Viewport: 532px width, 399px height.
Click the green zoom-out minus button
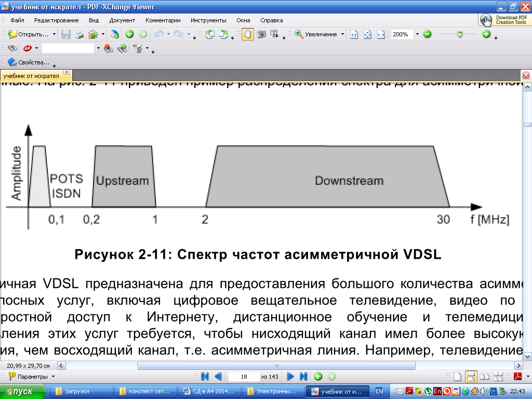(x=427, y=34)
